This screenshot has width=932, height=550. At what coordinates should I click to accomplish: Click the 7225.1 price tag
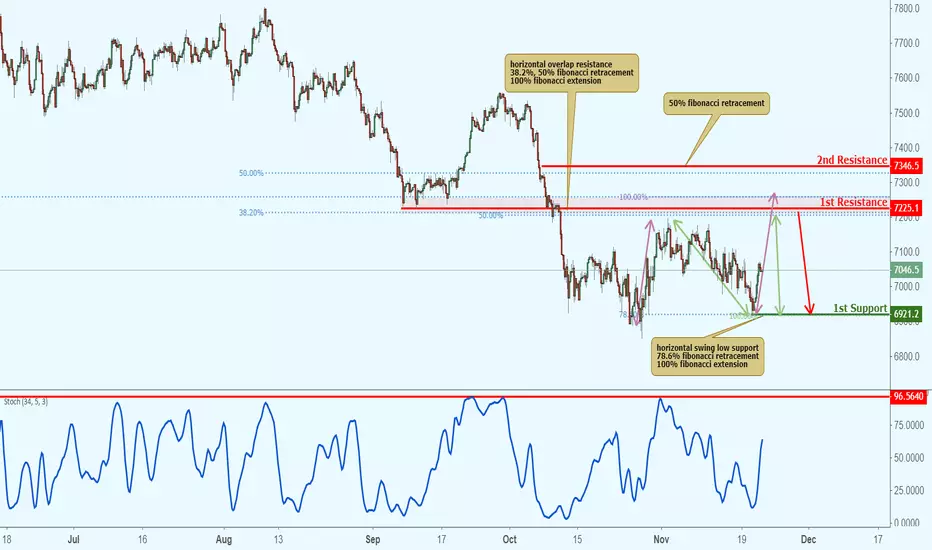(x=906, y=208)
